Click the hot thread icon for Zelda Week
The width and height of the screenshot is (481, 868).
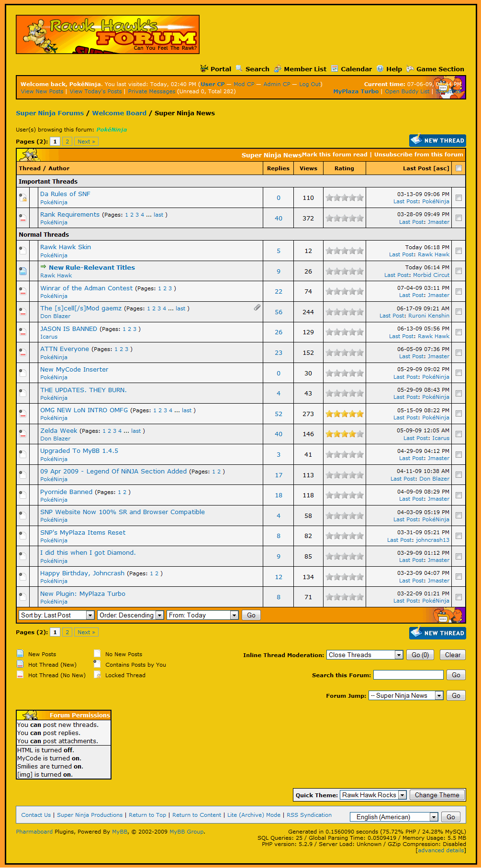click(x=22, y=434)
